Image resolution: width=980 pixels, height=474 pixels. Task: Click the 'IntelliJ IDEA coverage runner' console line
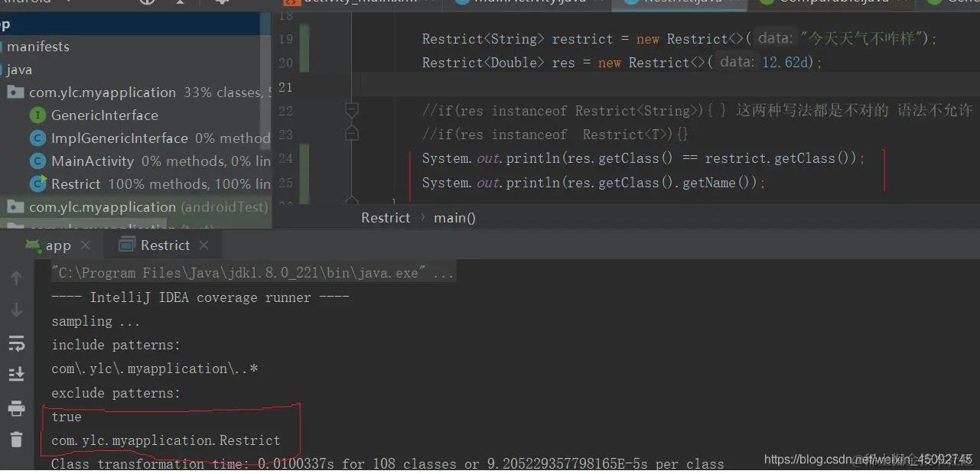coord(200,297)
